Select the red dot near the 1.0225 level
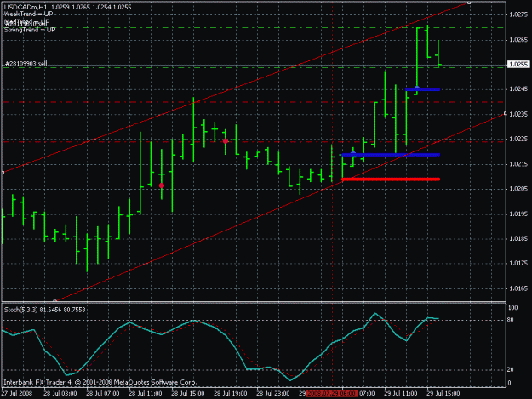The image size is (532, 399). click(226, 141)
